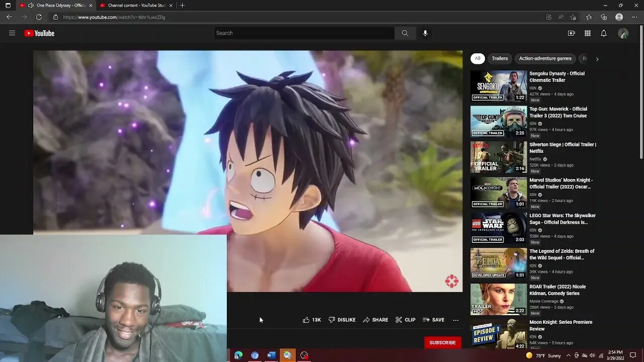Screen dimensions: 644x362
Task: Select the All chip
Action: tap(477, 58)
